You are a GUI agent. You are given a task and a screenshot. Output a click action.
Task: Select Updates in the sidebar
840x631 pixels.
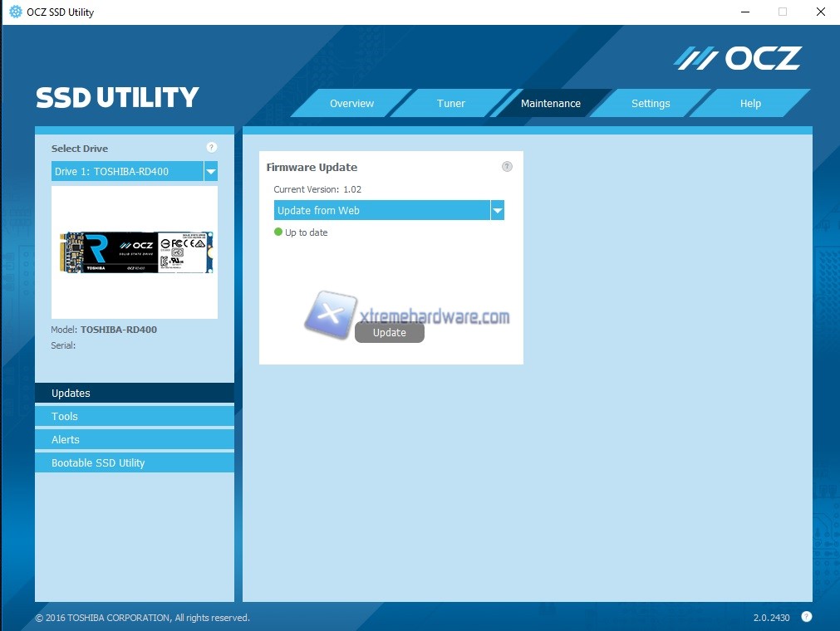[x=135, y=394]
